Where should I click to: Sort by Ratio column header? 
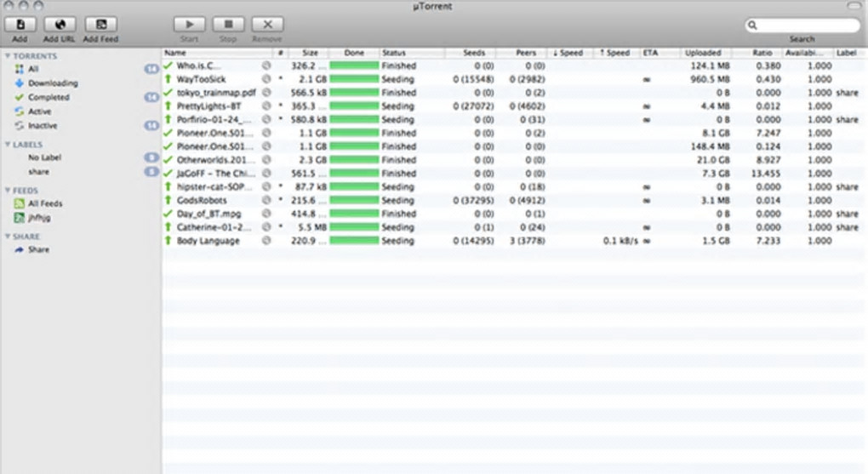(x=757, y=53)
